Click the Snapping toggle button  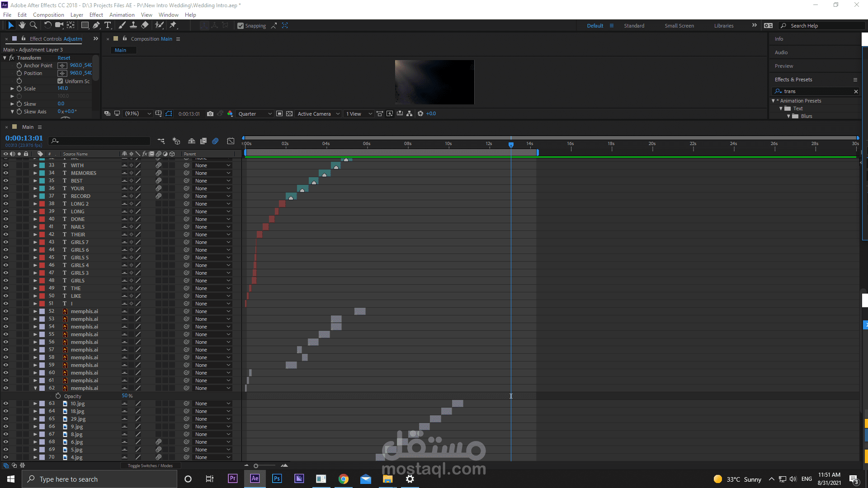241,26
